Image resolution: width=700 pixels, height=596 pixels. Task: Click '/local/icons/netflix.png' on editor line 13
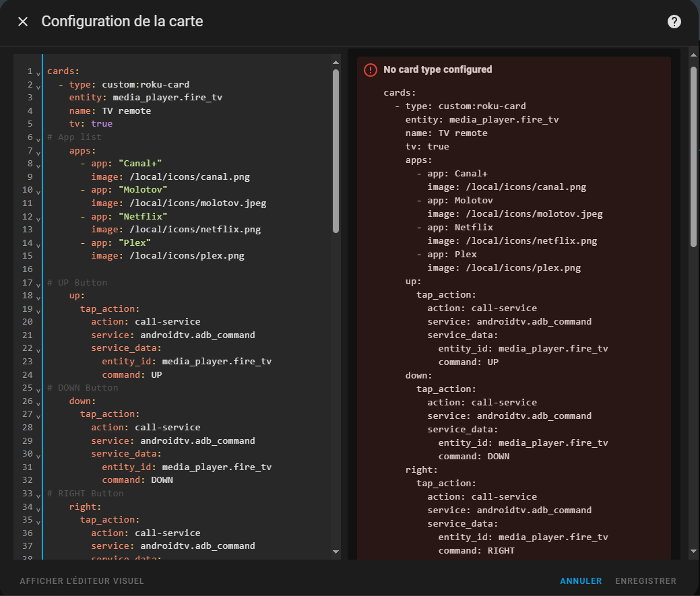pos(195,229)
